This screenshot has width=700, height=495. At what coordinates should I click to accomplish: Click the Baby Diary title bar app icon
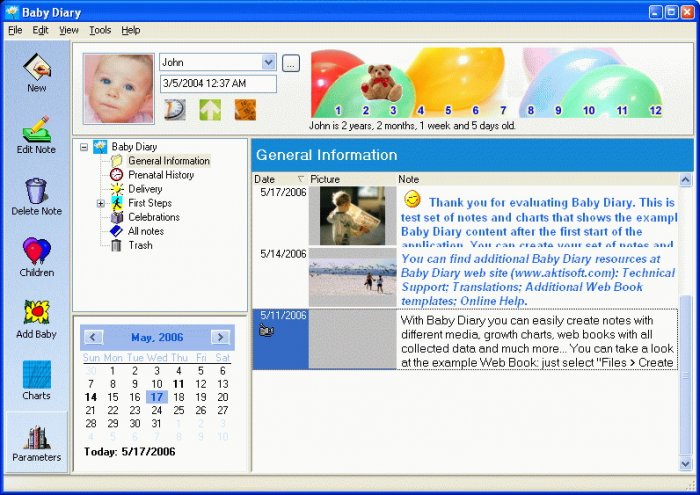point(12,12)
